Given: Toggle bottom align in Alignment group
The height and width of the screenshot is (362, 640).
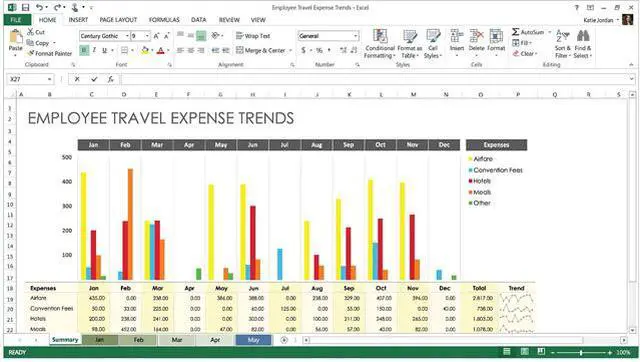Looking at the screenshot, I should 201,36.
